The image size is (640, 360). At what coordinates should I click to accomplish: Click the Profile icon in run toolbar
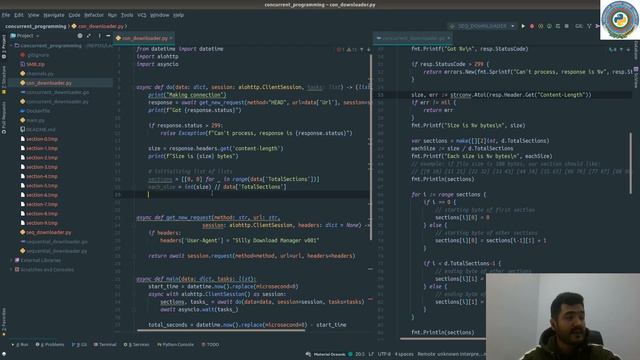pyautogui.click(x=549, y=26)
